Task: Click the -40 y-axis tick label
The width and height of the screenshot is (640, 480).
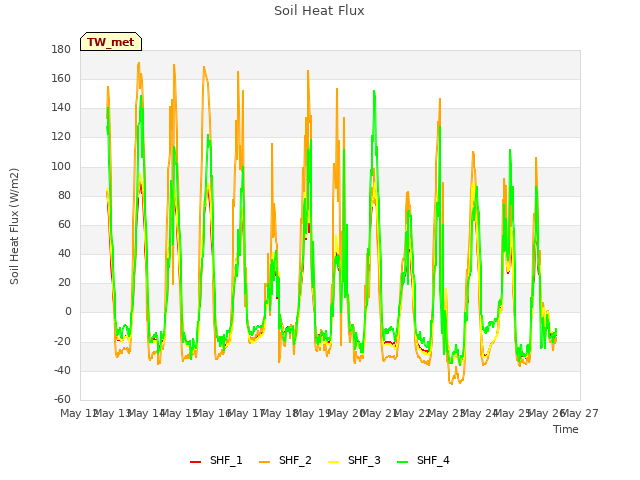Action: [x=62, y=371]
